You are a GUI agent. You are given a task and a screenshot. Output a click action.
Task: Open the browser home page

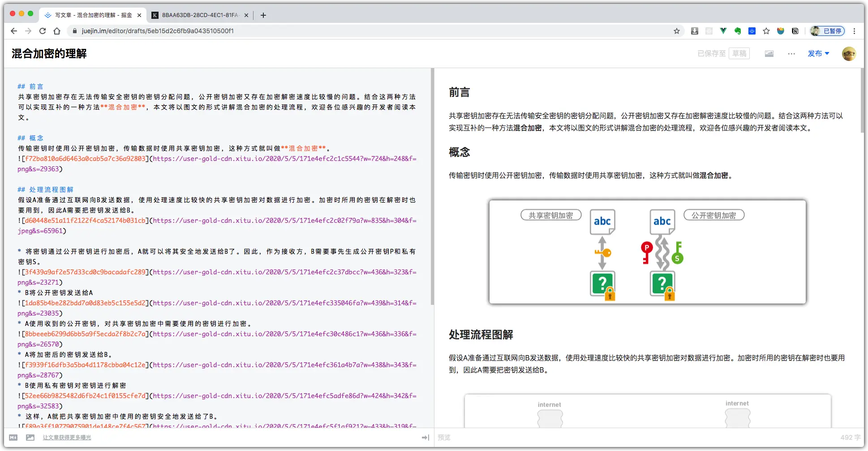pos(57,31)
